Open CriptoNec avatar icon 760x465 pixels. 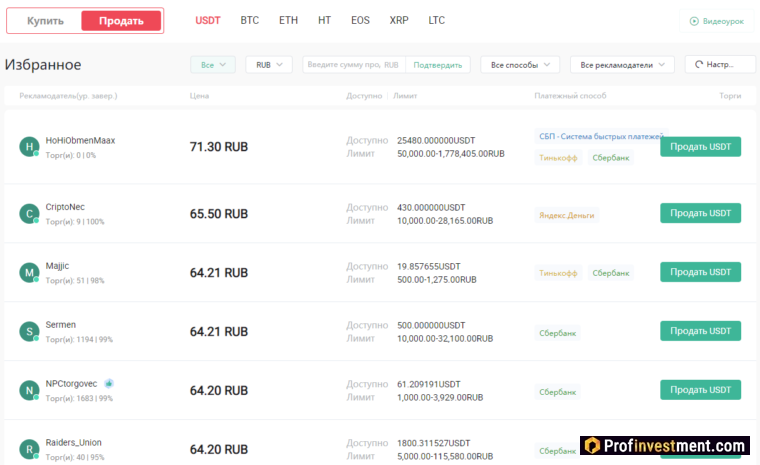coord(29,214)
